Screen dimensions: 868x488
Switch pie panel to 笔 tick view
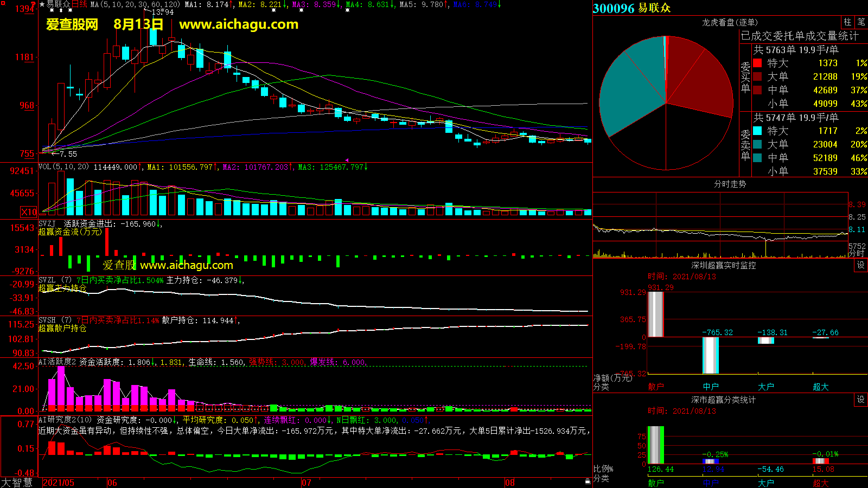pyautogui.click(x=861, y=22)
